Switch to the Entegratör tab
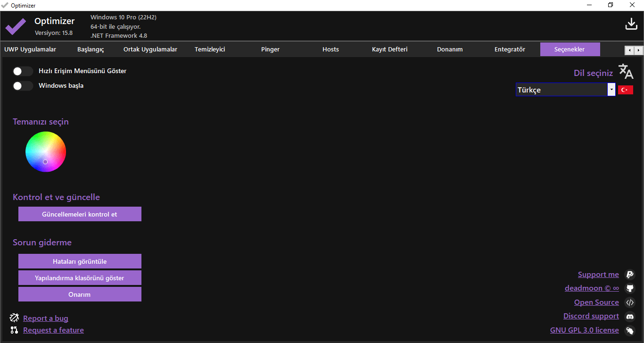The image size is (644, 343). pos(510,49)
